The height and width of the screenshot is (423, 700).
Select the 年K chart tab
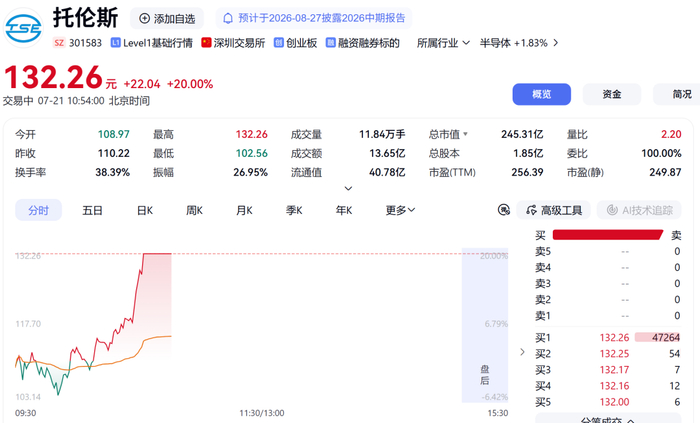(x=344, y=210)
